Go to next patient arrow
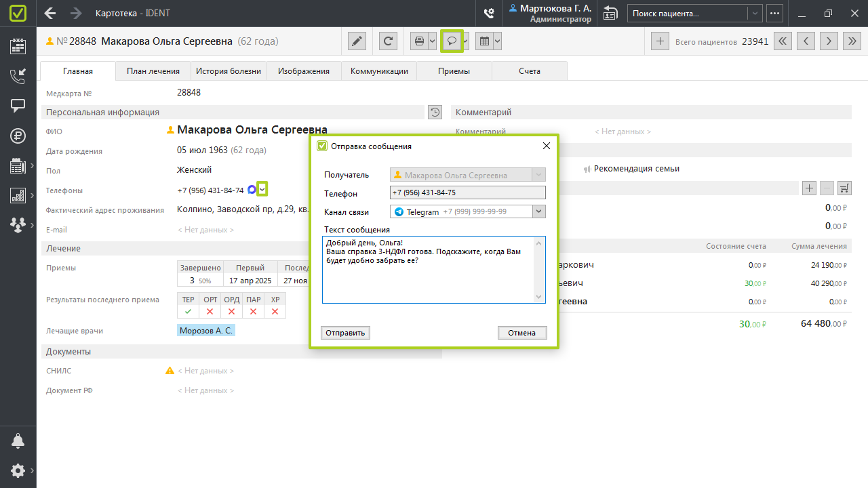The width and height of the screenshot is (868, 488). (828, 41)
